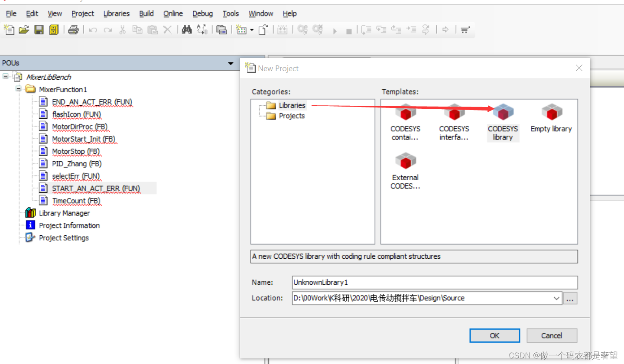Screen dimensions: 624x364
Task: Click the Find binoculars icon
Action: click(x=187, y=30)
